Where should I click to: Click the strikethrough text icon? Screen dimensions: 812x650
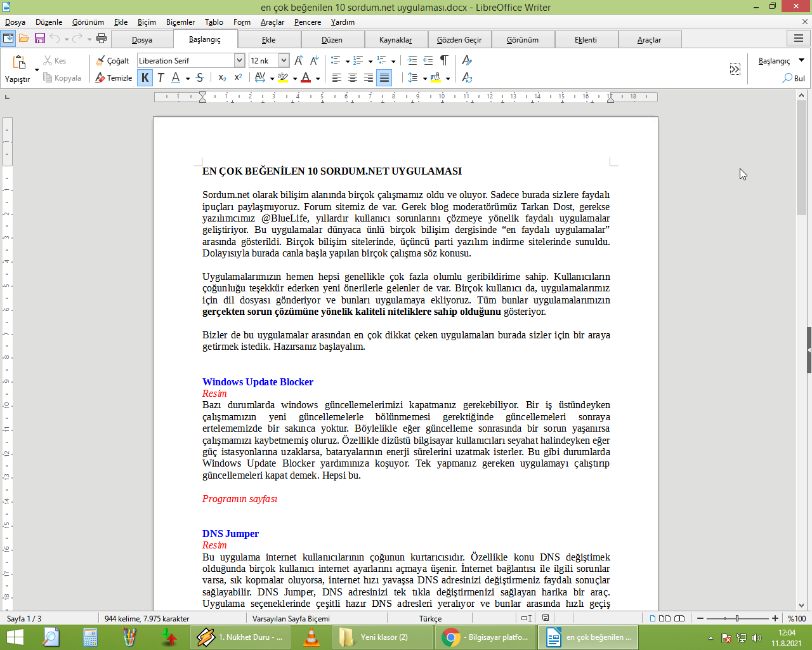[200, 77]
